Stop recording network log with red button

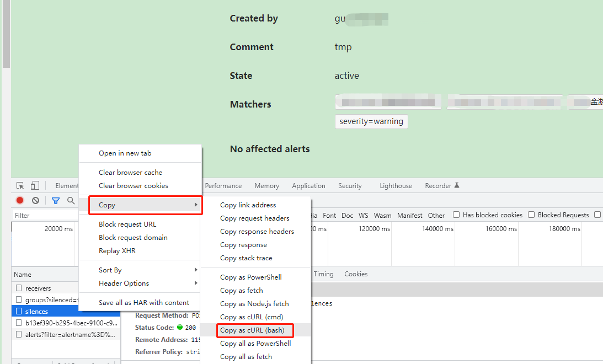point(20,201)
